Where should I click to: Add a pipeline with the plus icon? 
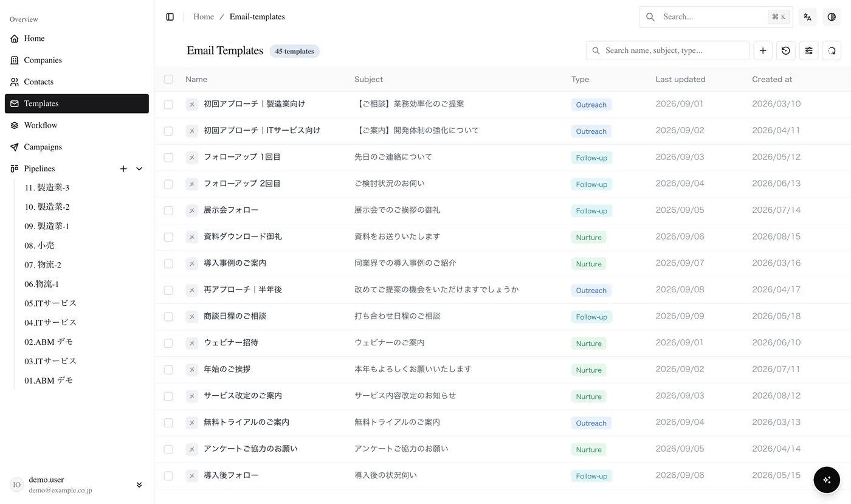point(123,168)
